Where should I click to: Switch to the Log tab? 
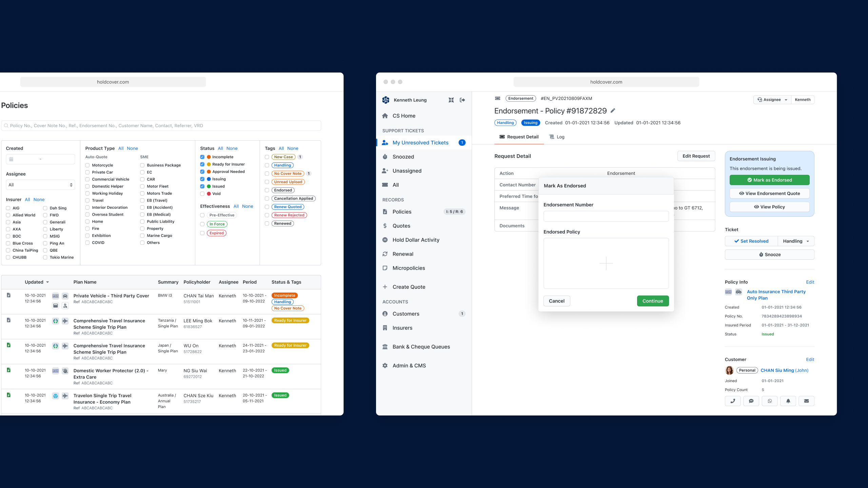(x=556, y=137)
